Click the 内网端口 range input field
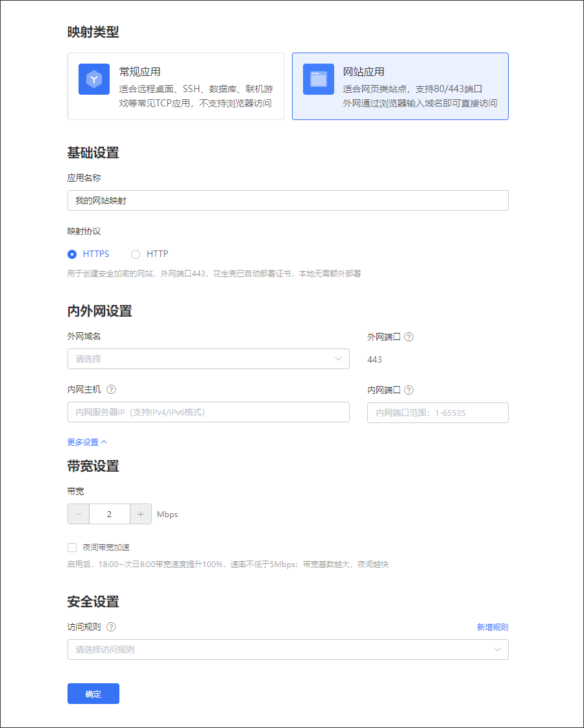The image size is (584, 728). [438, 412]
